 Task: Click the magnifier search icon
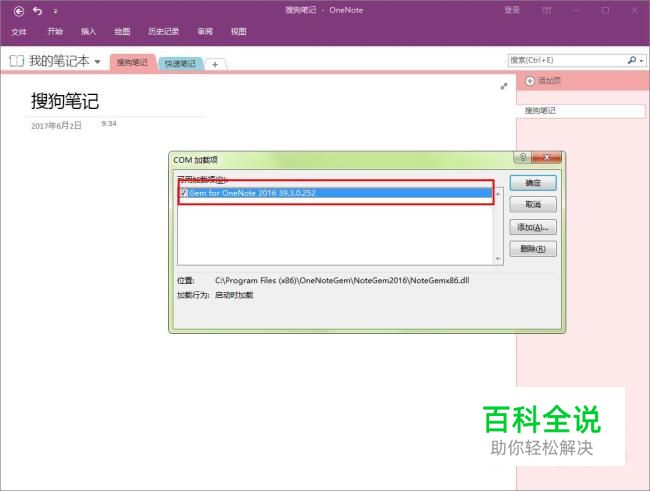pyautogui.click(x=632, y=60)
